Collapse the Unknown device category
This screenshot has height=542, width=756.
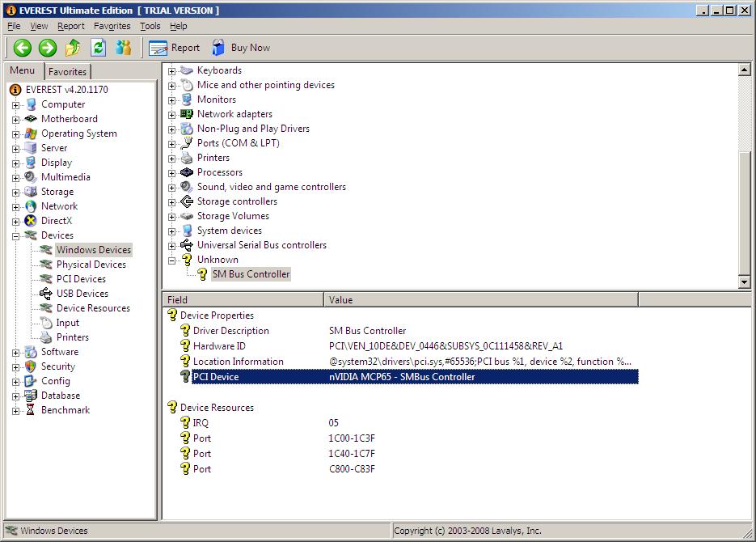(x=171, y=260)
